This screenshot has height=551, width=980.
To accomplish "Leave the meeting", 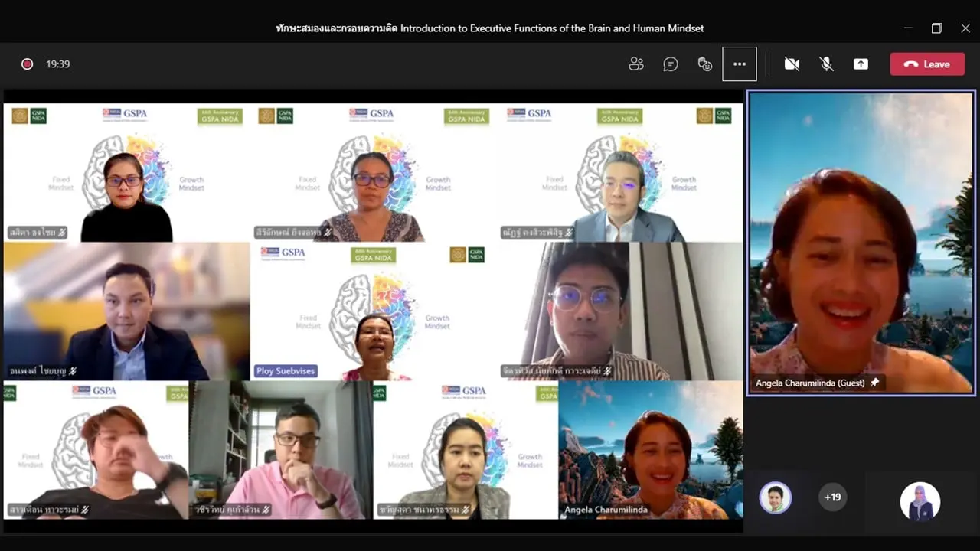I will click(926, 64).
